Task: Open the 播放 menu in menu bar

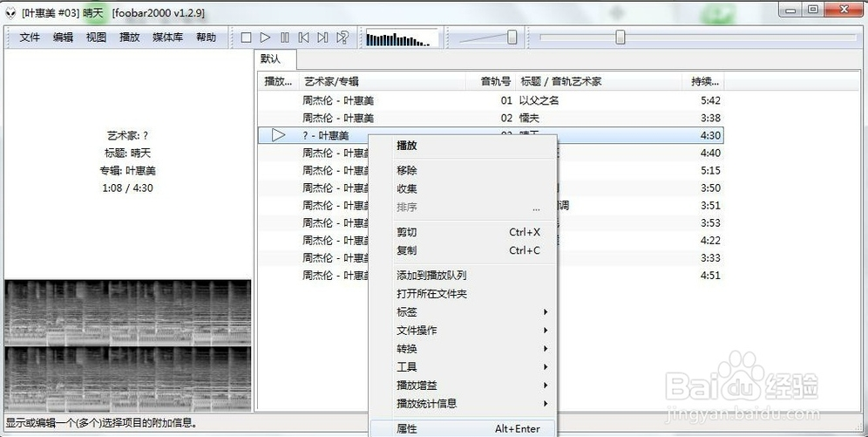Action: [130, 38]
